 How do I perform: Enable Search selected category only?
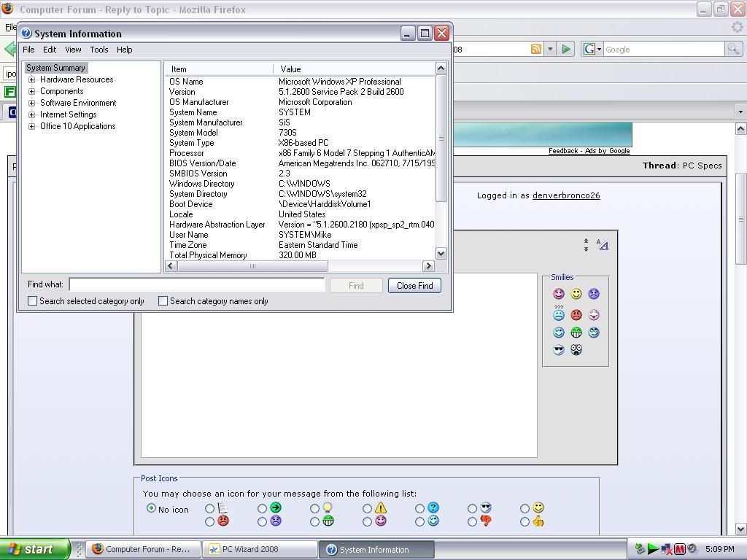[x=32, y=301]
